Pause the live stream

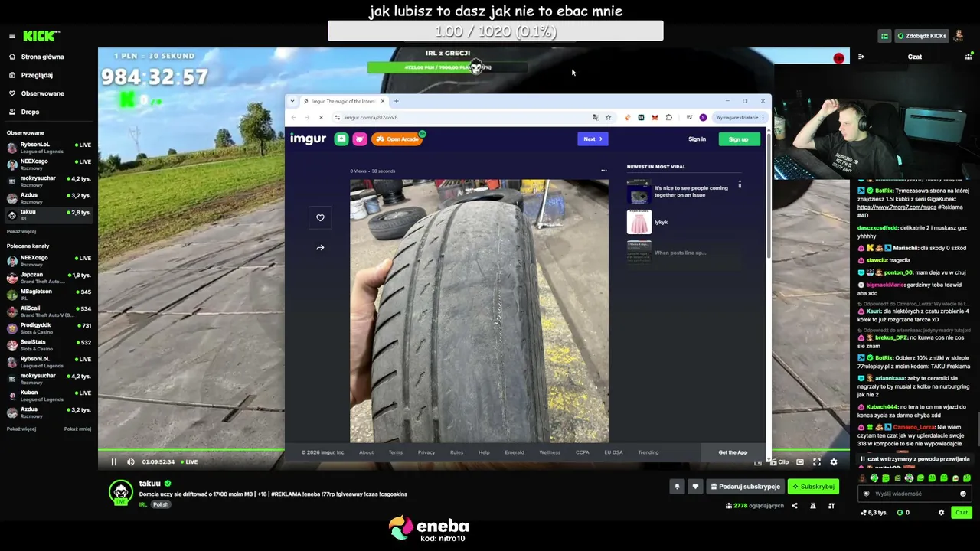tap(114, 461)
